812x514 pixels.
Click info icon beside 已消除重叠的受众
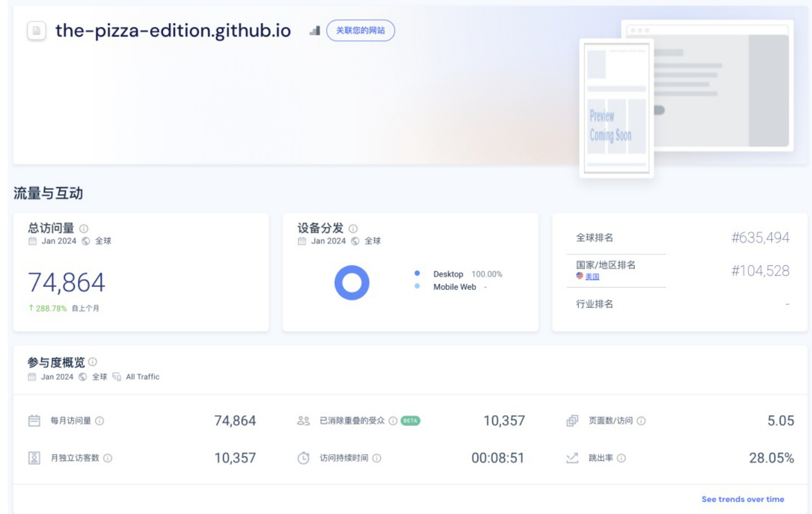tap(393, 421)
